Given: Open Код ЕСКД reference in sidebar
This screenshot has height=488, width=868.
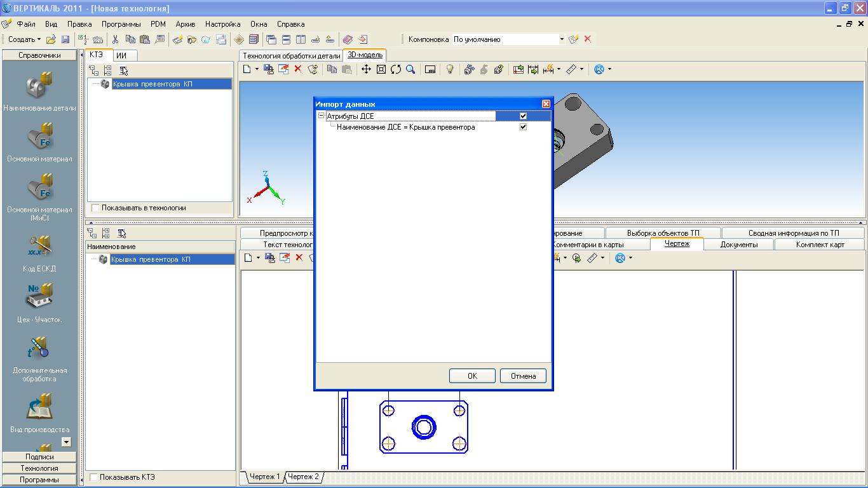Looking at the screenshot, I should 39,253.
